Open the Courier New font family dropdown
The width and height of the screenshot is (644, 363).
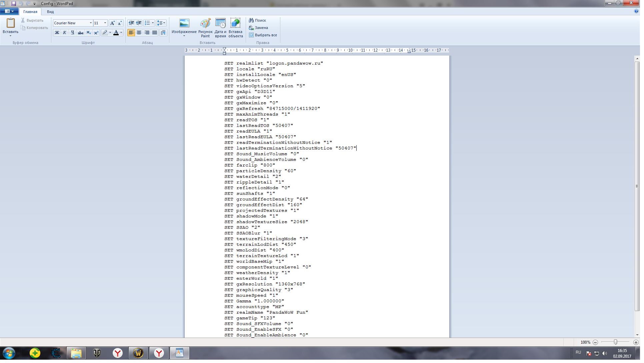[91, 23]
